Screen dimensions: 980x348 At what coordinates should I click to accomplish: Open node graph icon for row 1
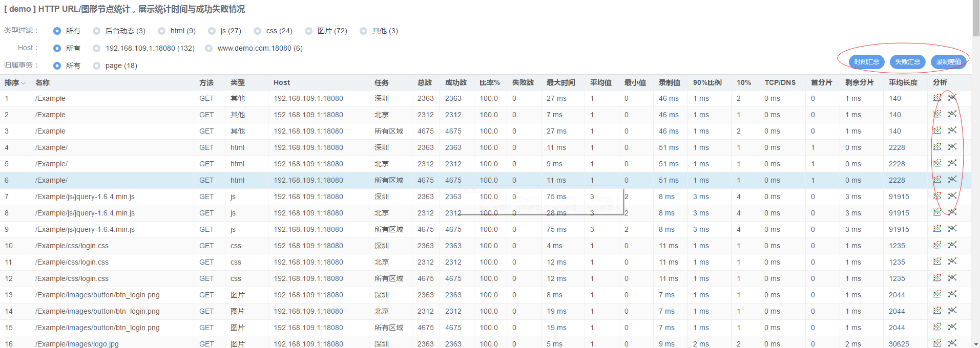click(952, 98)
